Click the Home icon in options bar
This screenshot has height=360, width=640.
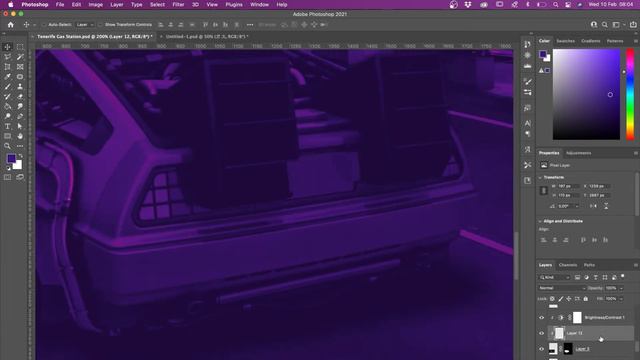(x=11, y=24)
